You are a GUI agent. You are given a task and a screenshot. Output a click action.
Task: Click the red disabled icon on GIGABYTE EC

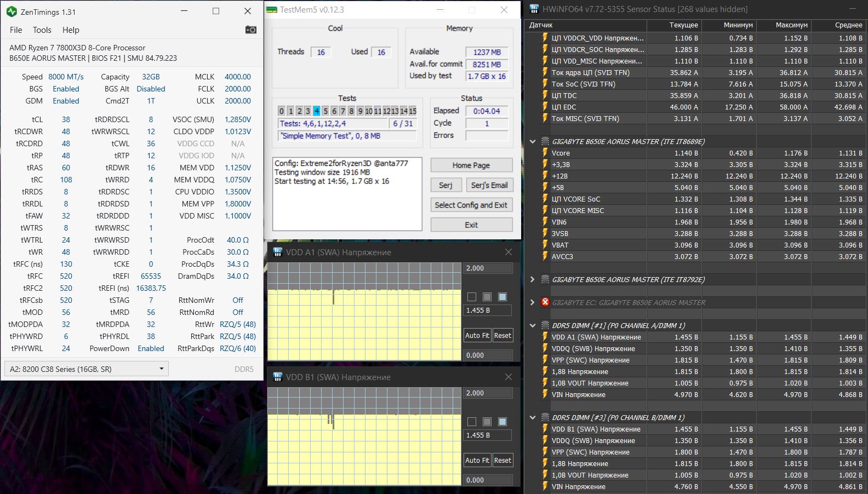pyautogui.click(x=545, y=302)
